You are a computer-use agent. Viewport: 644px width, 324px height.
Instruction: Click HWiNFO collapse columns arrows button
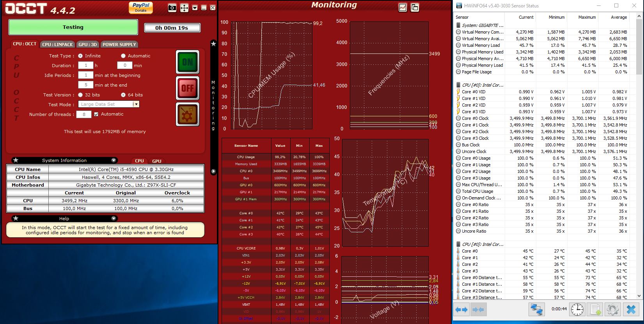click(x=478, y=310)
